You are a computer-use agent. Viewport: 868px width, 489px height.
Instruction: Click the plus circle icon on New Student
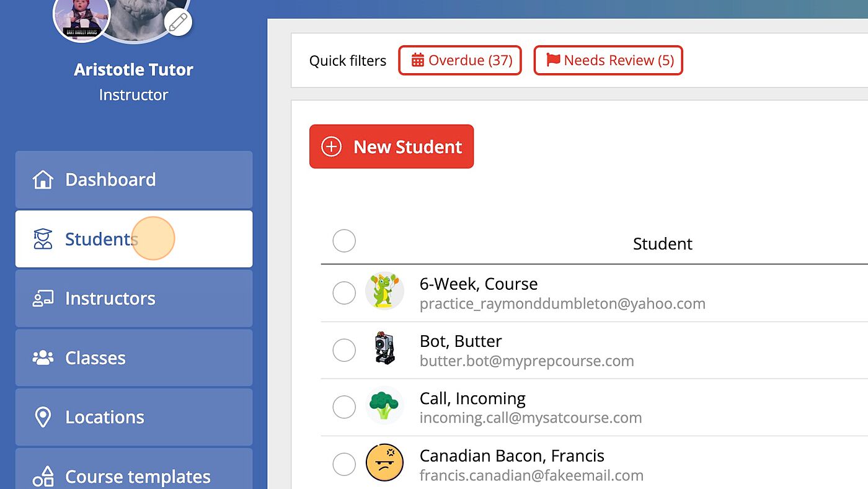(x=332, y=147)
